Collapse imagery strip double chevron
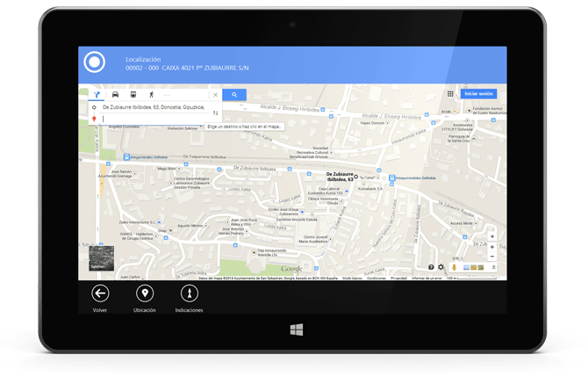588x391 pixels. [x=494, y=267]
